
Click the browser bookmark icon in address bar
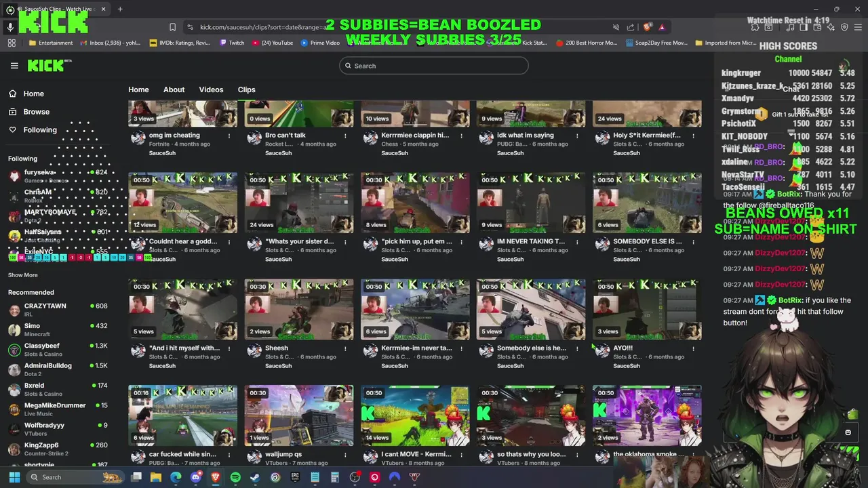click(172, 27)
